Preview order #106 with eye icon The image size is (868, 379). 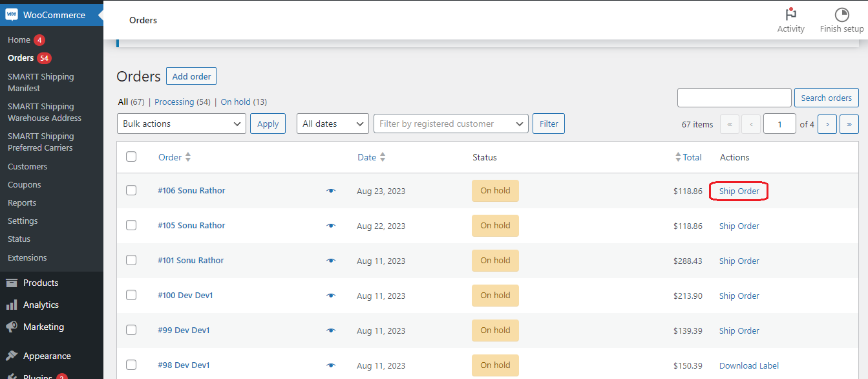(331, 191)
